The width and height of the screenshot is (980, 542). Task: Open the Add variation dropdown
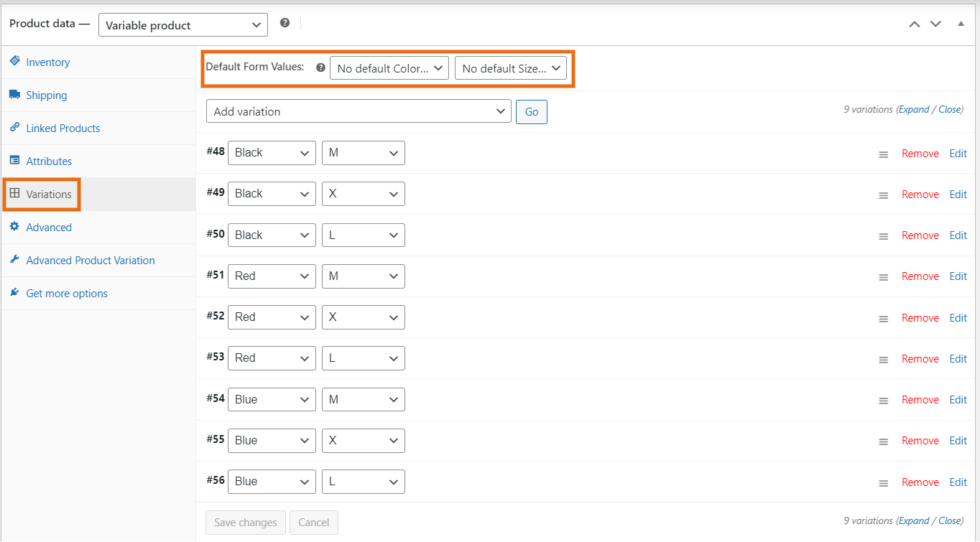[x=358, y=111]
